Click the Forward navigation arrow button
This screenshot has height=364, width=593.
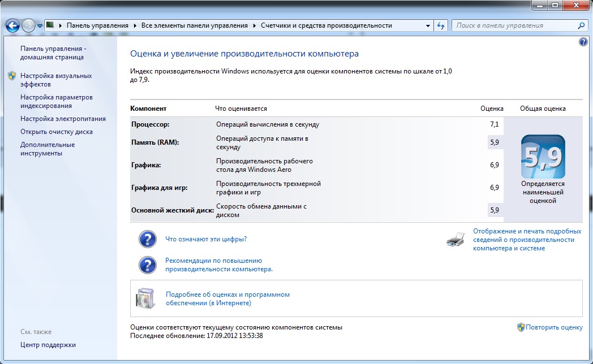(x=28, y=25)
